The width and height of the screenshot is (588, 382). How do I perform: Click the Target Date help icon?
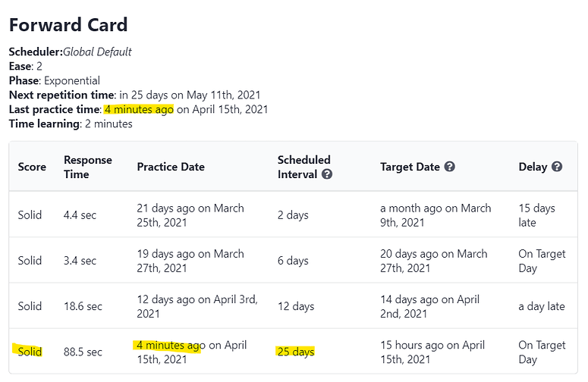pos(450,167)
